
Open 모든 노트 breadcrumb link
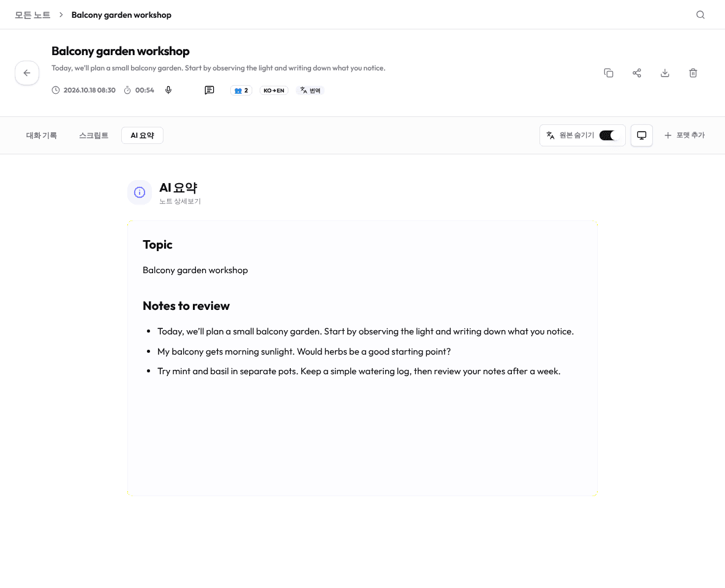[x=32, y=15]
